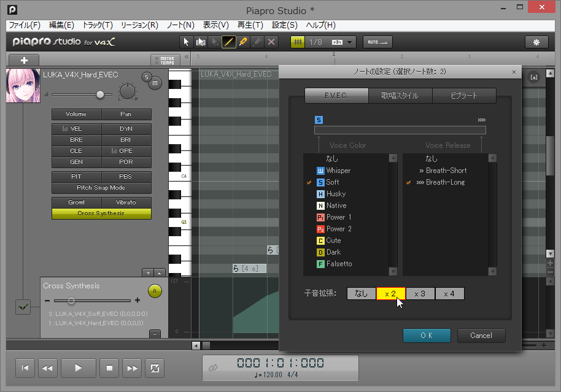Switch to the ビブラート tab
Viewport: 561px width, 392px height.
tap(464, 96)
